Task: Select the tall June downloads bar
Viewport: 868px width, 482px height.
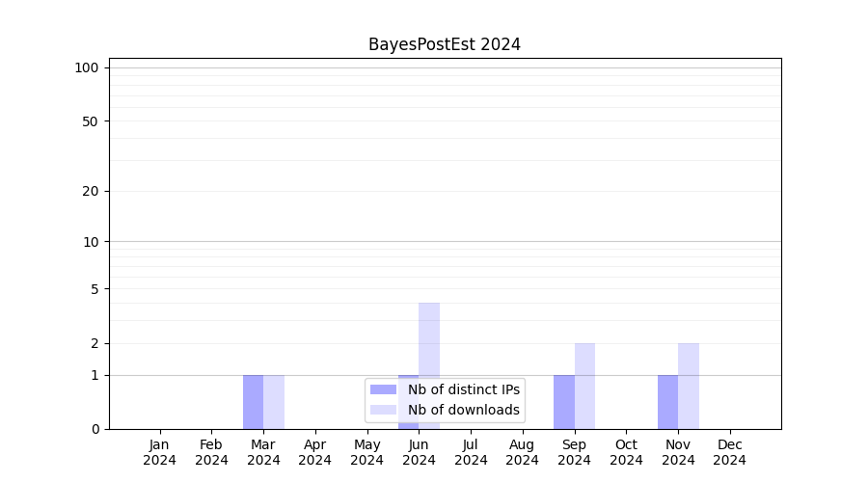Action: click(429, 337)
